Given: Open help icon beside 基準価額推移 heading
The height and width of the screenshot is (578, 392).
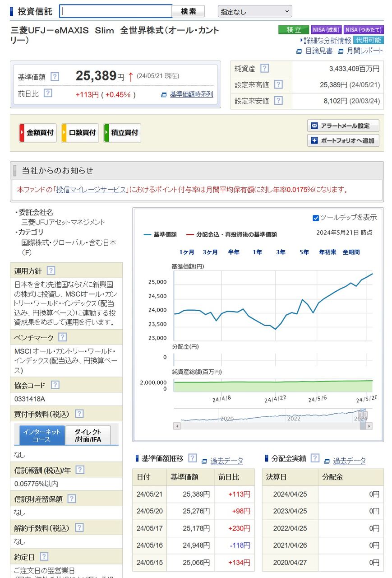Looking at the screenshot, I should tap(193, 458).
